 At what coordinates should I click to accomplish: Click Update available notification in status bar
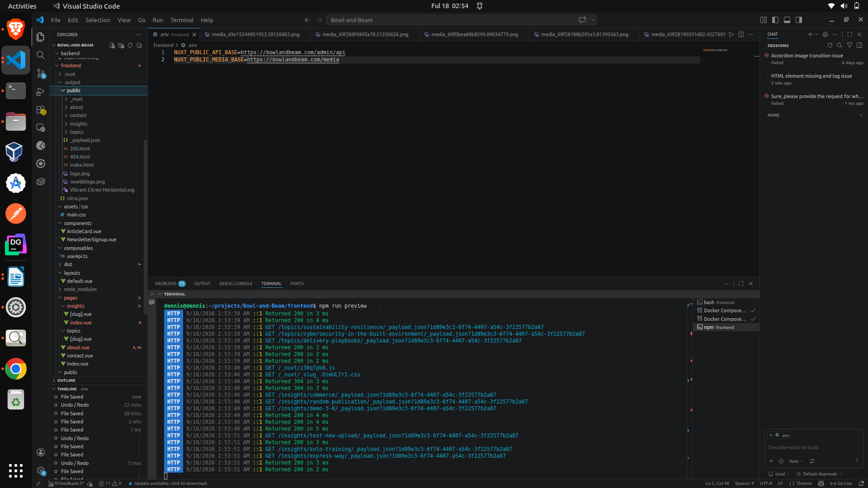pos(168,483)
